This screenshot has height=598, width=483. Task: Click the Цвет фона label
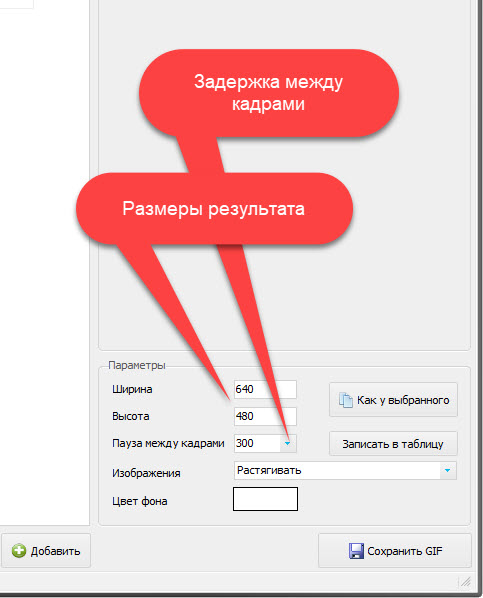point(140,501)
